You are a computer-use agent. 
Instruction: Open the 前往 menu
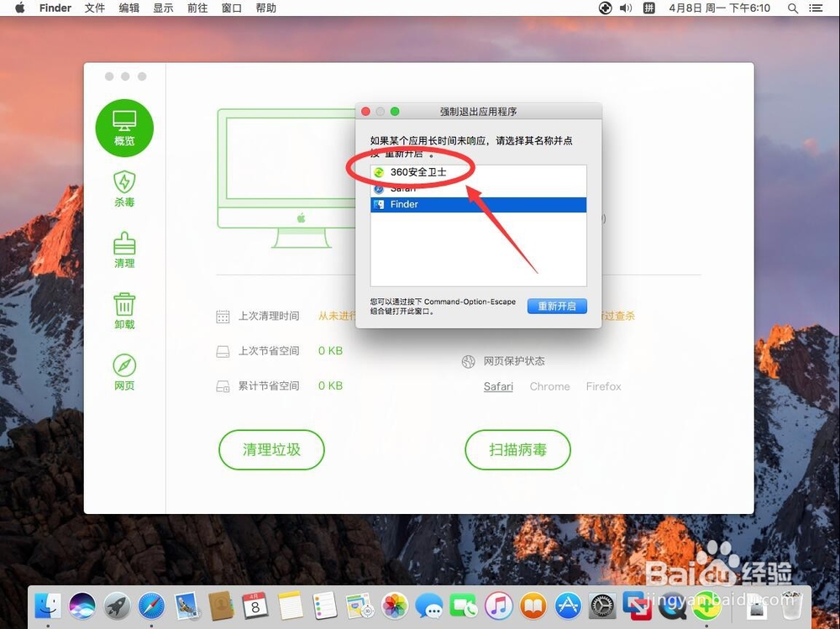[197, 8]
